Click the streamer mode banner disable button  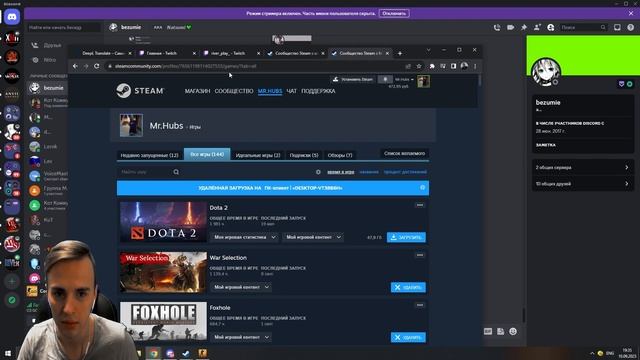point(394,13)
